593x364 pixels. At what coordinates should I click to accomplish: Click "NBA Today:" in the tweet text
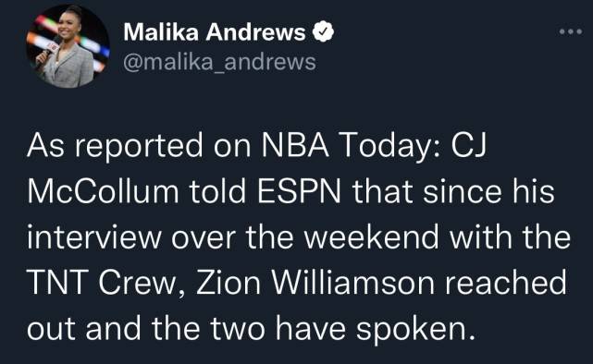click(351, 145)
